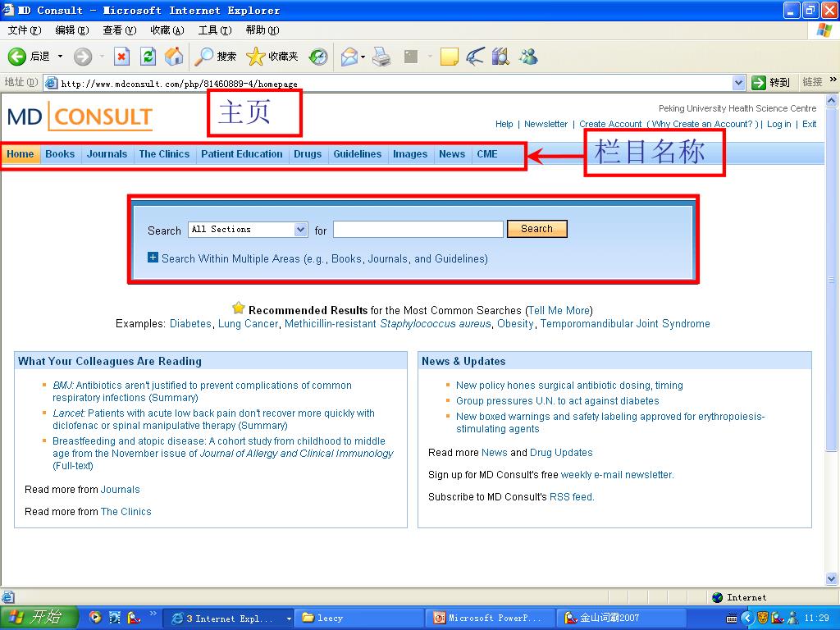This screenshot has width=840, height=630.
Task: Open the 工具 menu
Action: coord(215,30)
